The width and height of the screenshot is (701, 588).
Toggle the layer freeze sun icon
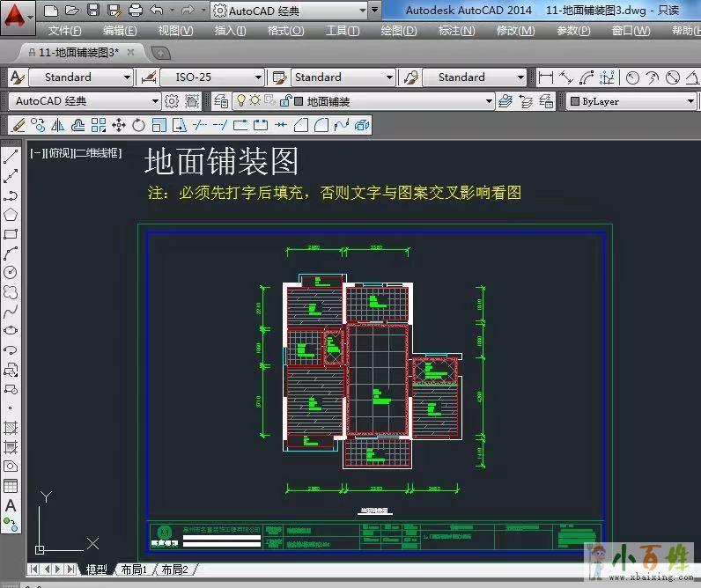[255, 101]
